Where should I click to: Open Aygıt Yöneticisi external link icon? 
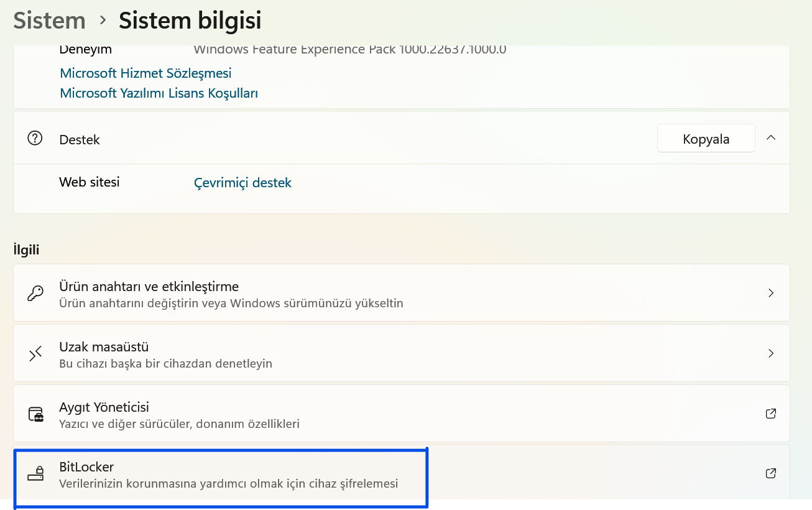771,414
